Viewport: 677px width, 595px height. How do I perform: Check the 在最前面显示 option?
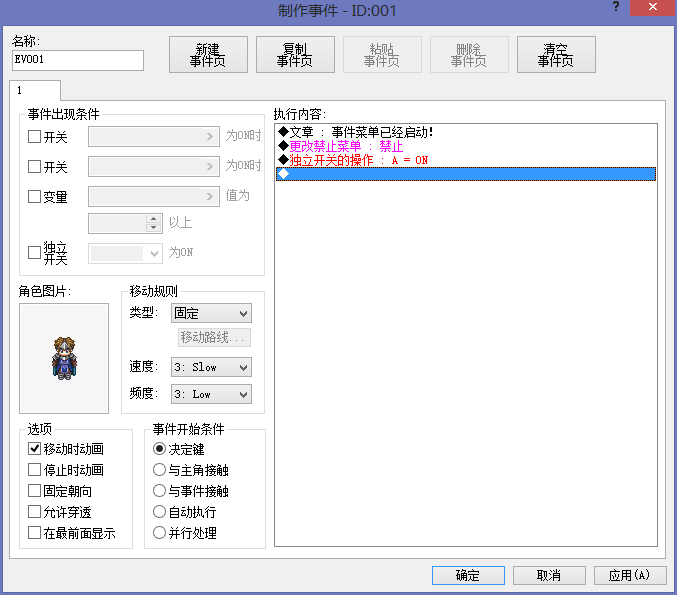34,532
